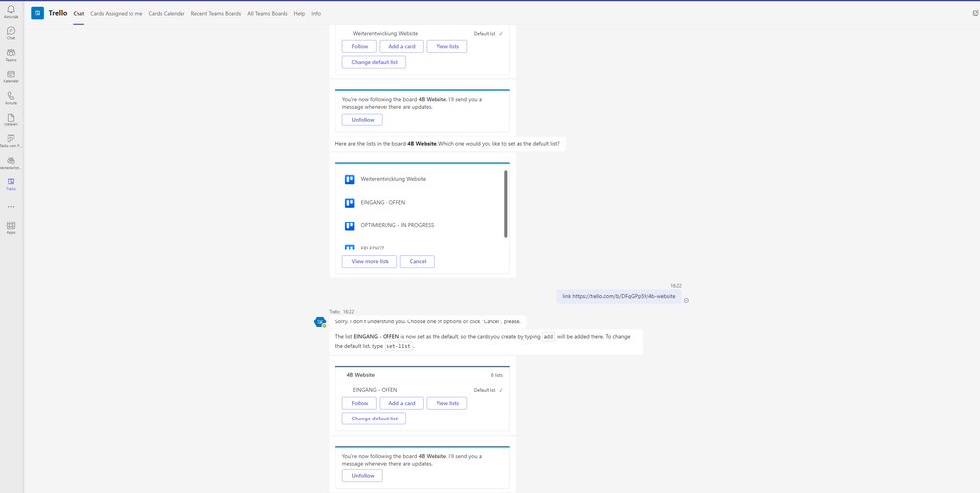Screen dimensions: 980x493
Task: Click View lists on EINGANG - OFFEN card
Action: (x=446, y=403)
